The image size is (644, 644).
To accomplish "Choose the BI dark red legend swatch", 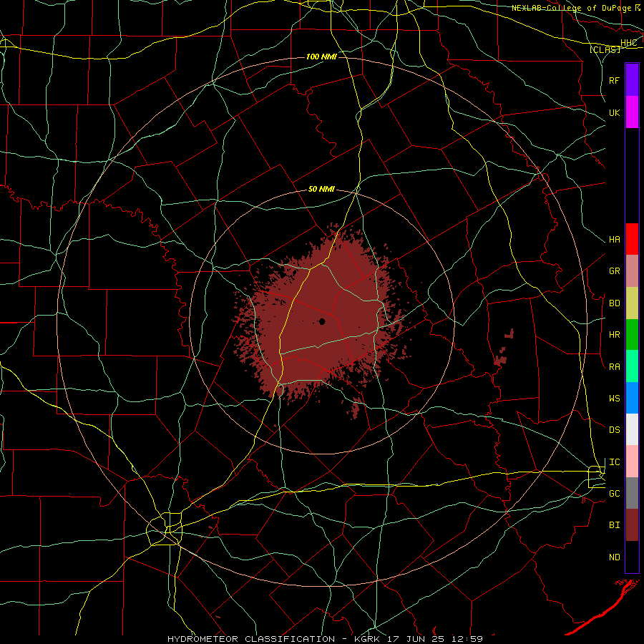I will click(632, 525).
